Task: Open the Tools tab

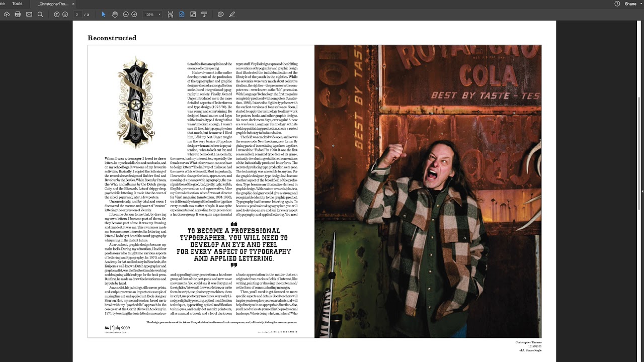Action: point(17,4)
